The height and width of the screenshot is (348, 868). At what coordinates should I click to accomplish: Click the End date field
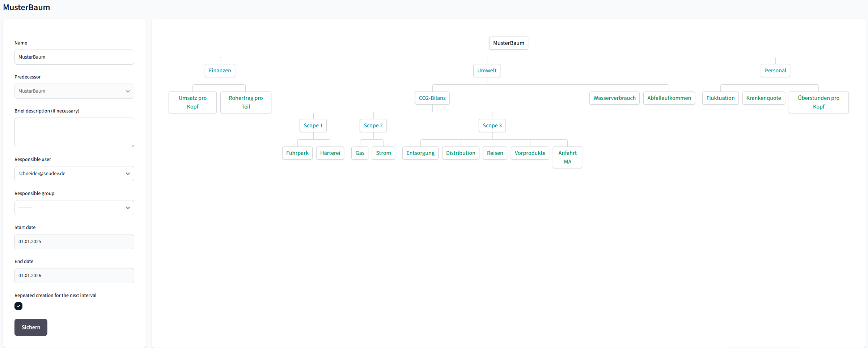click(74, 276)
